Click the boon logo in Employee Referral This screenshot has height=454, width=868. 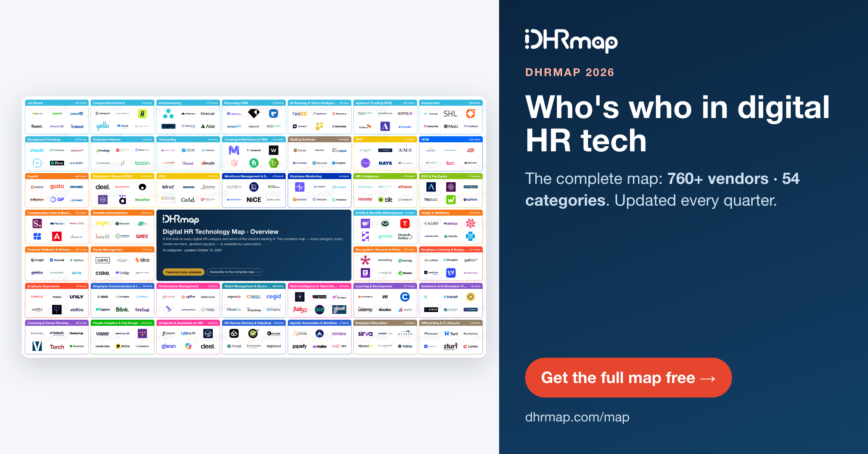pos(142,163)
